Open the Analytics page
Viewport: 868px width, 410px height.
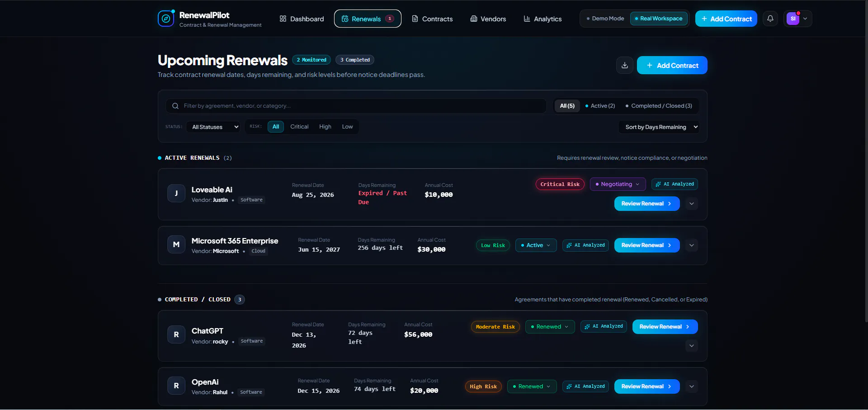tap(542, 19)
